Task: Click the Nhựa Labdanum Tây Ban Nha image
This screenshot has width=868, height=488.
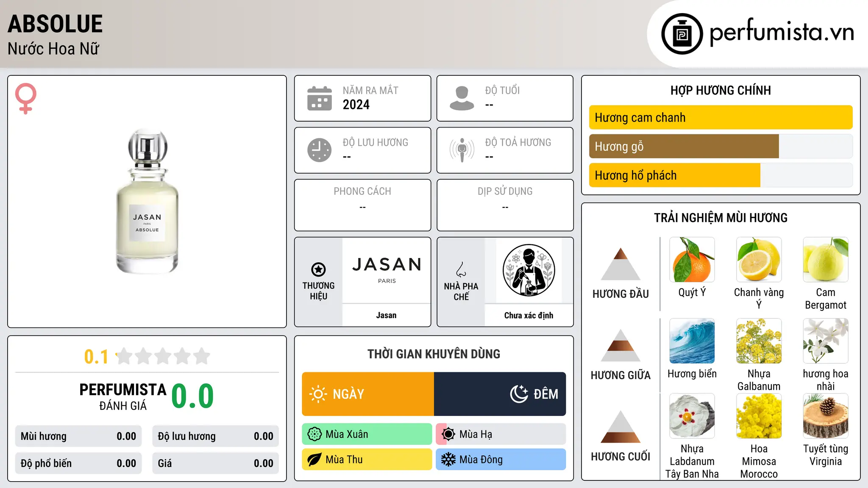Action: pos(692,416)
